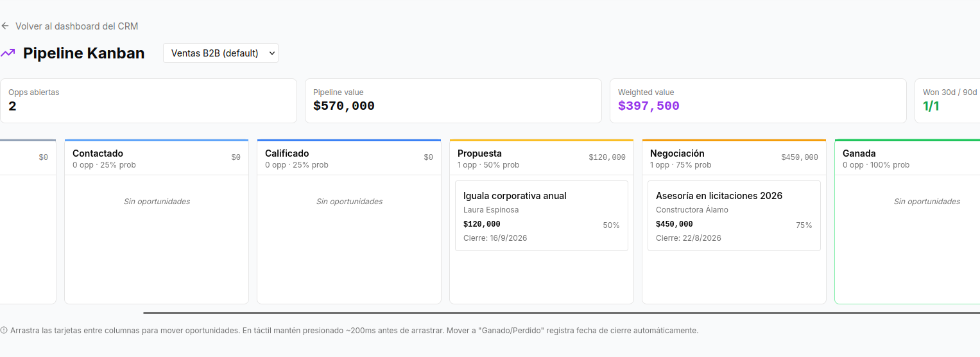Click the Propuesta subtitle 1 opp · 50% prob

(488, 165)
